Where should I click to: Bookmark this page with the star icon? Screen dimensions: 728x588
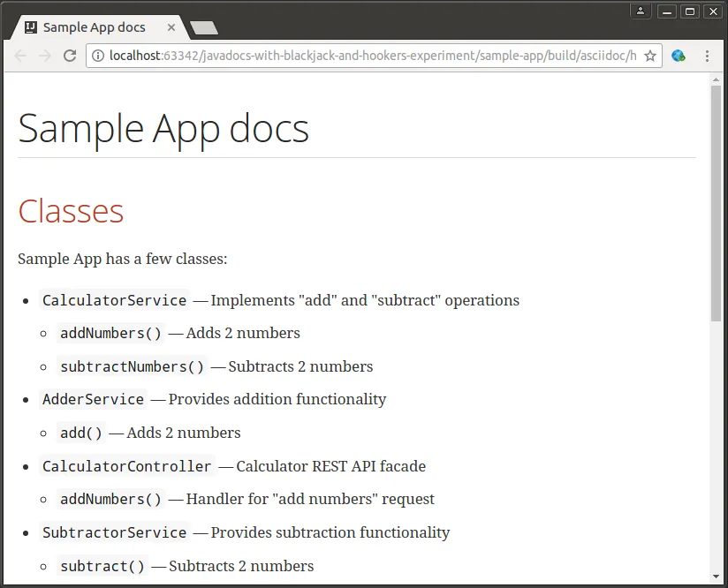pyautogui.click(x=650, y=56)
